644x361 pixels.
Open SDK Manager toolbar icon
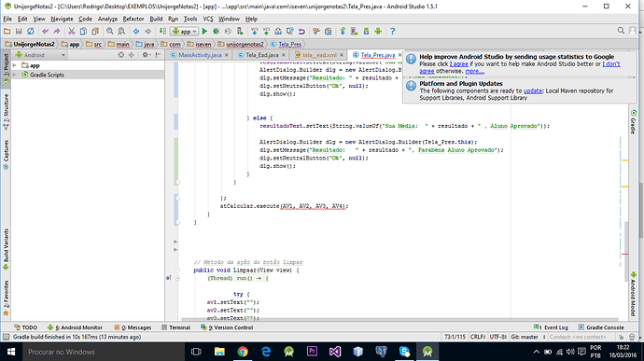[x=366, y=31]
